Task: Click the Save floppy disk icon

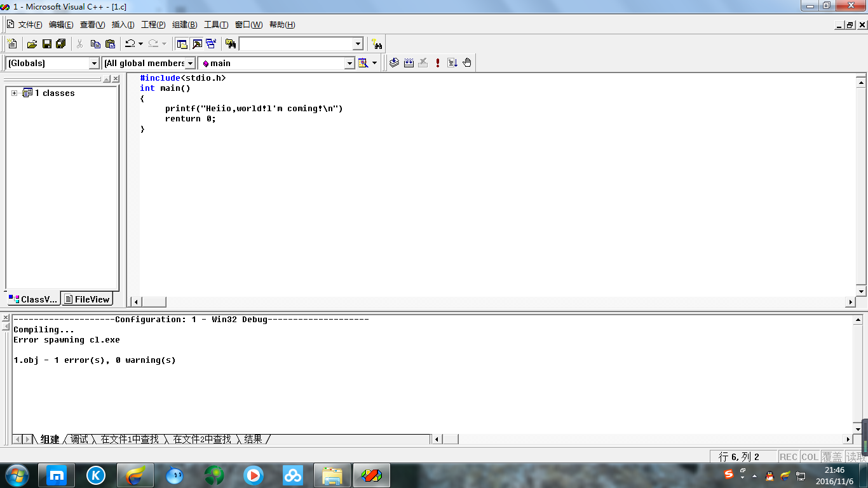Action: [x=46, y=44]
